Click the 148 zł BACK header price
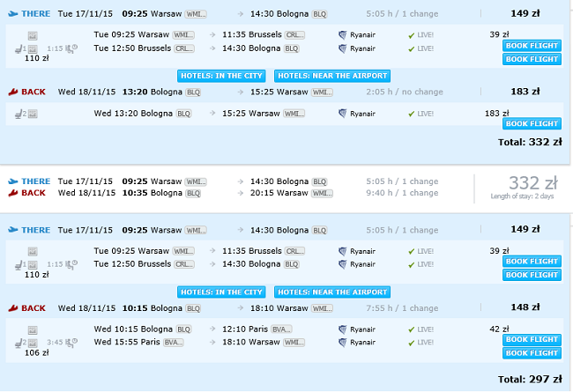Screen dimensions: 573x392 point(525,307)
